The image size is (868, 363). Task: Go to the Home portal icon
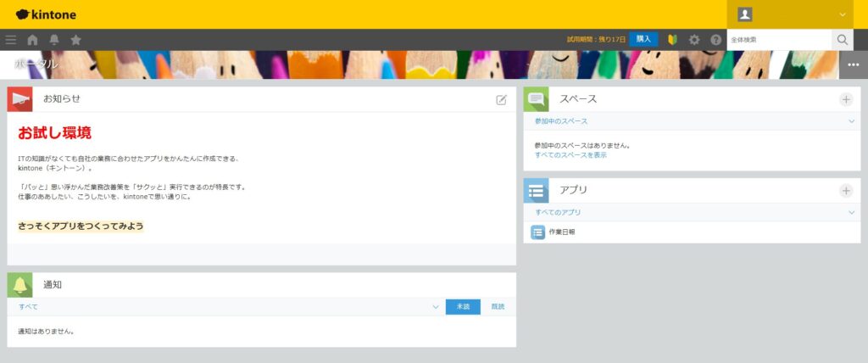(x=33, y=40)
